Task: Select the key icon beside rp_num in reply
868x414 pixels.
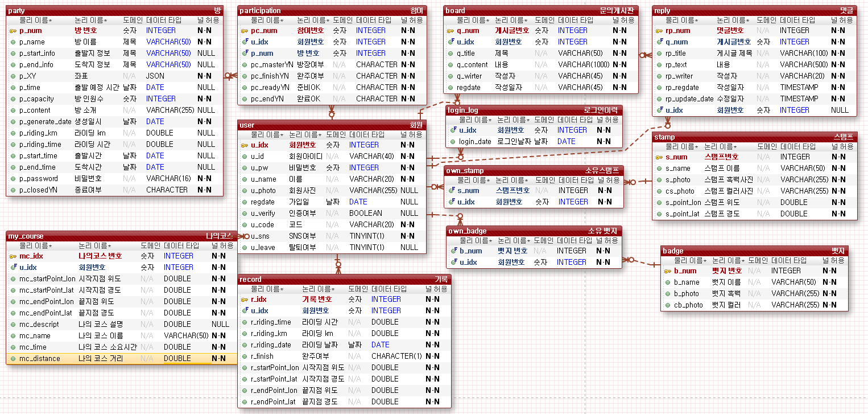Action: click(659, 30)
